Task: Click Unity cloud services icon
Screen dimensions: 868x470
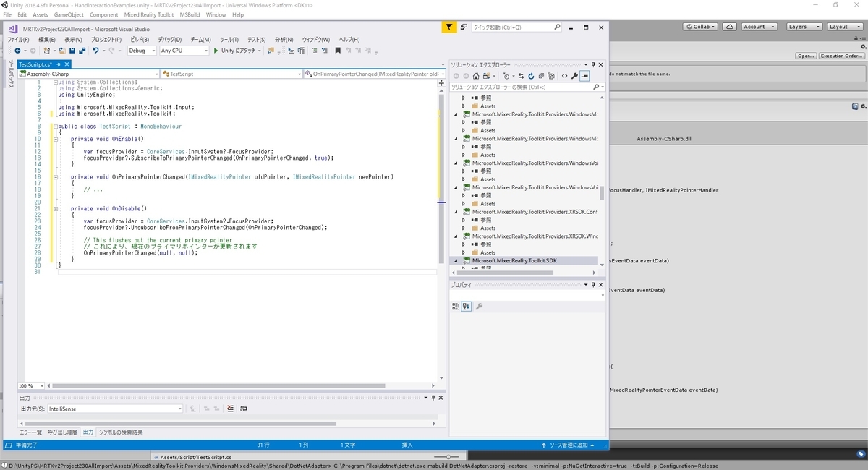Action: pos(730,26)
